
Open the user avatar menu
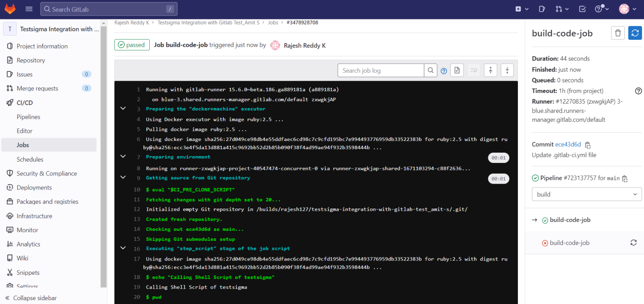[627, 9]
